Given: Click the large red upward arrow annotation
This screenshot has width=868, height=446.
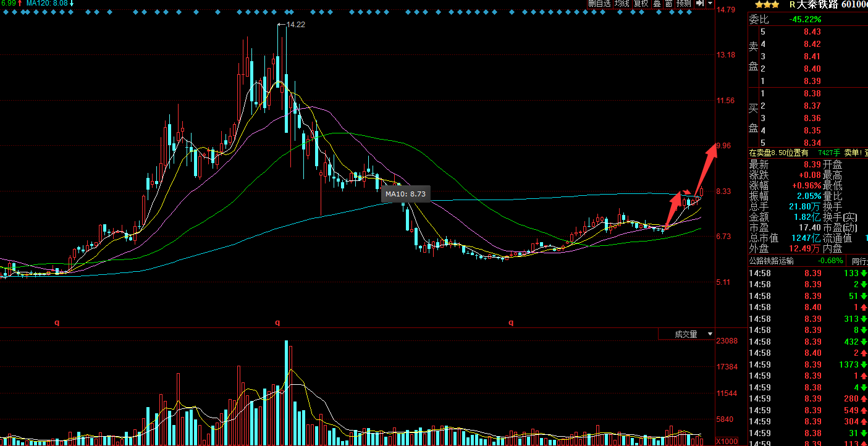Looking at the screenshot, I should click(x=706, y=168).
